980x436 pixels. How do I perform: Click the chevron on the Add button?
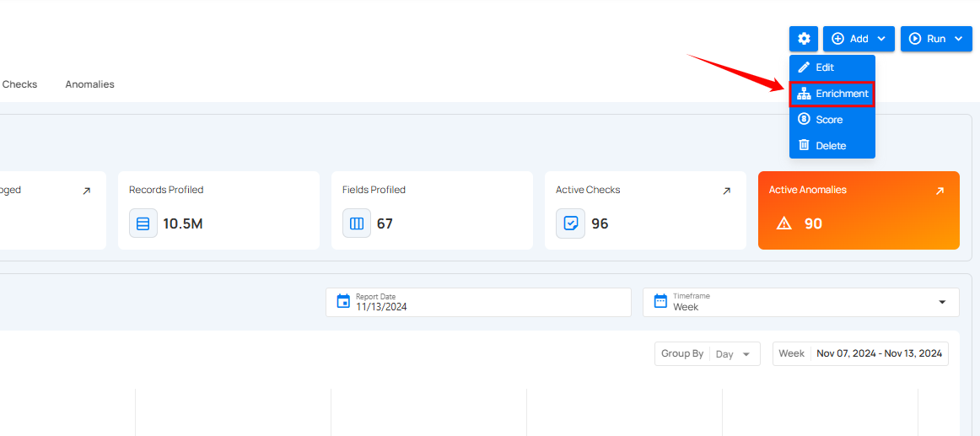click(x=881, y=39)
